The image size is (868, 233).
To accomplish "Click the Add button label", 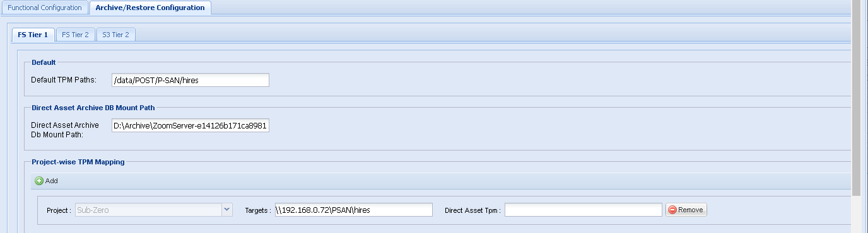I will point(52,181).
